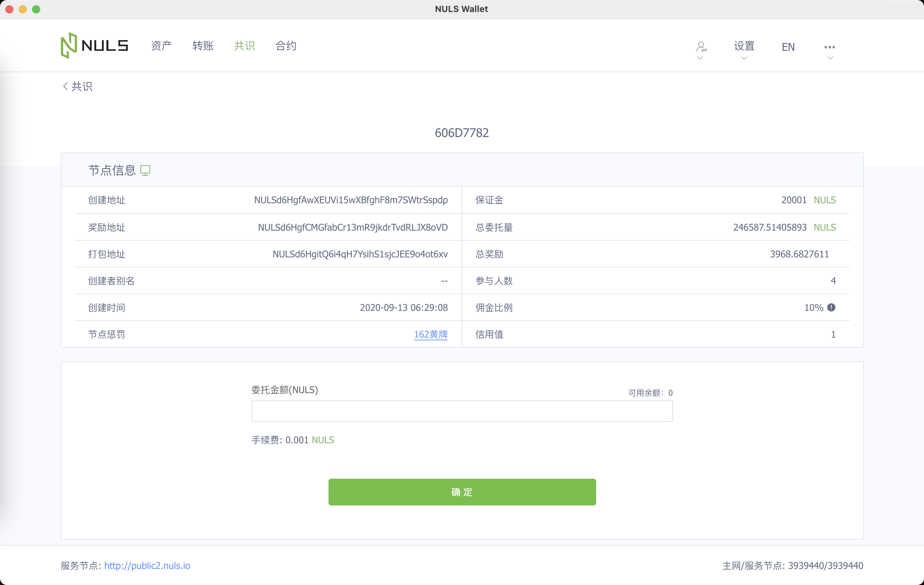Screen dimensions: 924x585
Task: Expand the chevron under the more dots
Action: 830,58
